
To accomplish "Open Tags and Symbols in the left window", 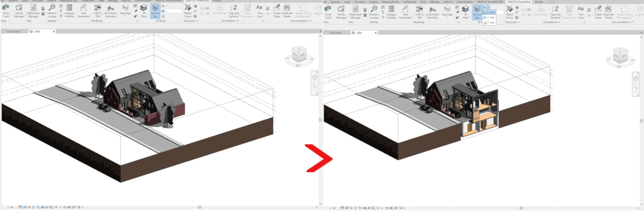I will [x=234, y=11].
